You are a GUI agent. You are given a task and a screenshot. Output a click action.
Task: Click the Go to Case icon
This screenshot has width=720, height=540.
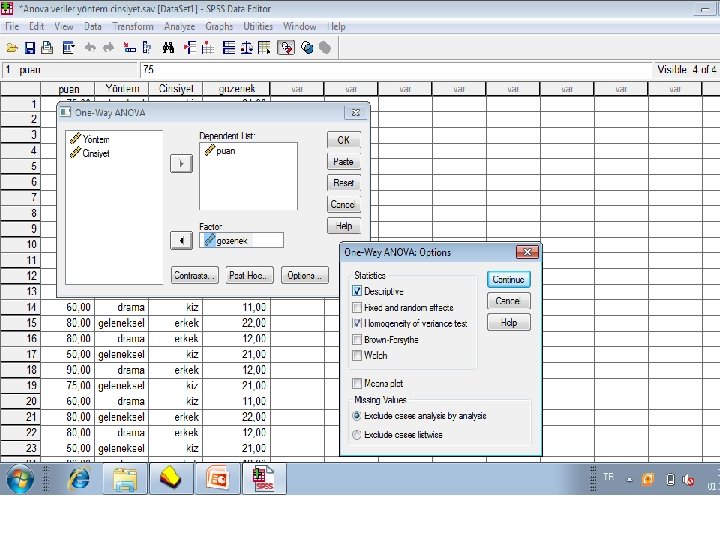(x=130, y=48)
